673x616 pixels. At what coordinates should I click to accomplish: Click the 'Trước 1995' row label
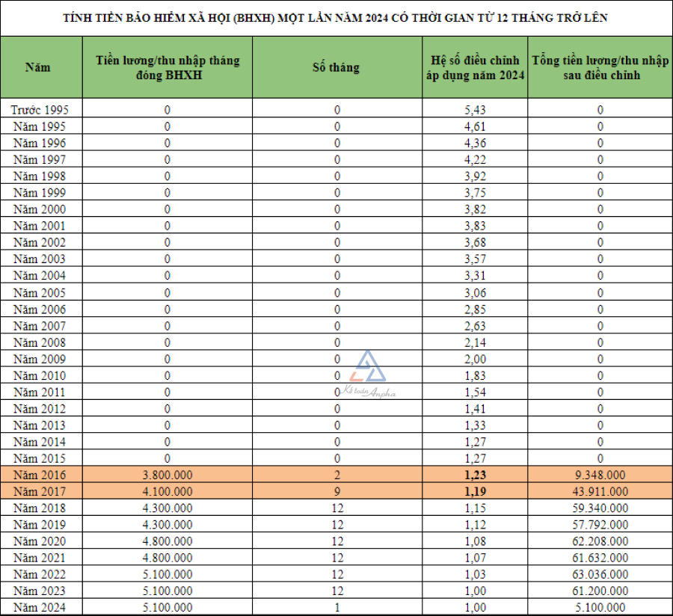pos(40,109)
